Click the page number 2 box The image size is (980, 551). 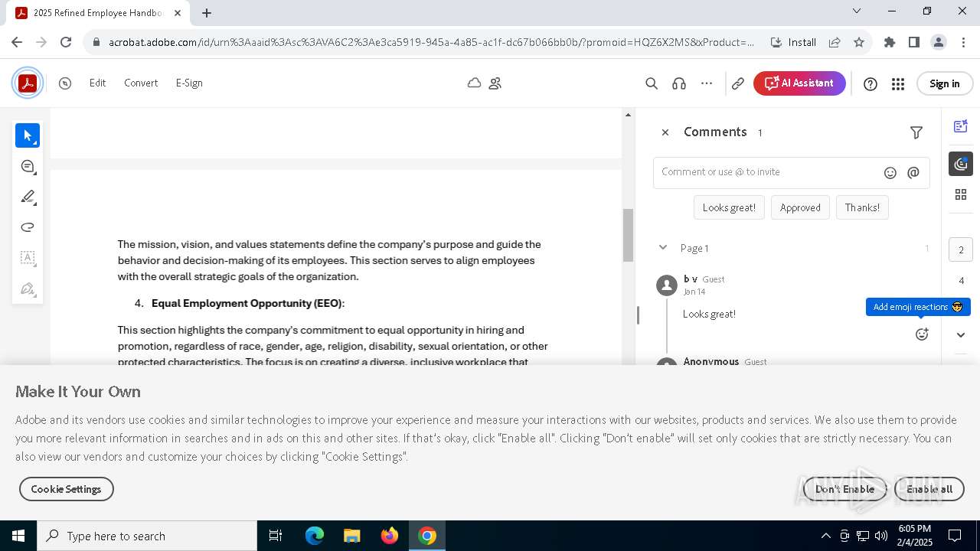pyautogui.click(x=961, y=250)
